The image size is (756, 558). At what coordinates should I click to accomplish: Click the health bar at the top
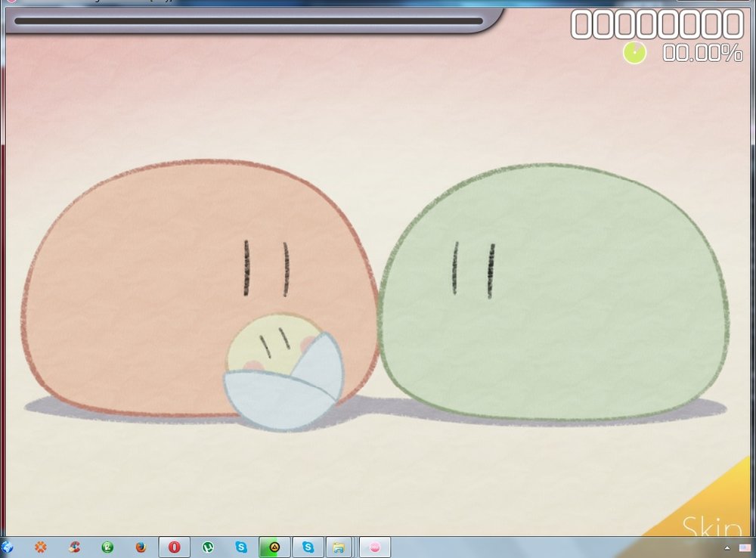248,21
